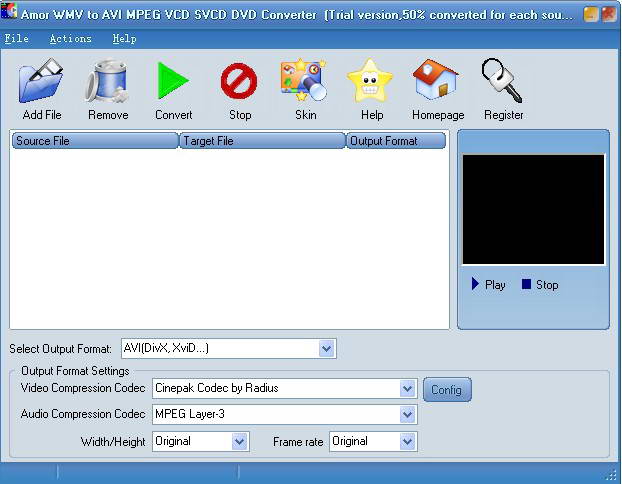
Task: Click the Register key icon
Action: click(501, 81)
